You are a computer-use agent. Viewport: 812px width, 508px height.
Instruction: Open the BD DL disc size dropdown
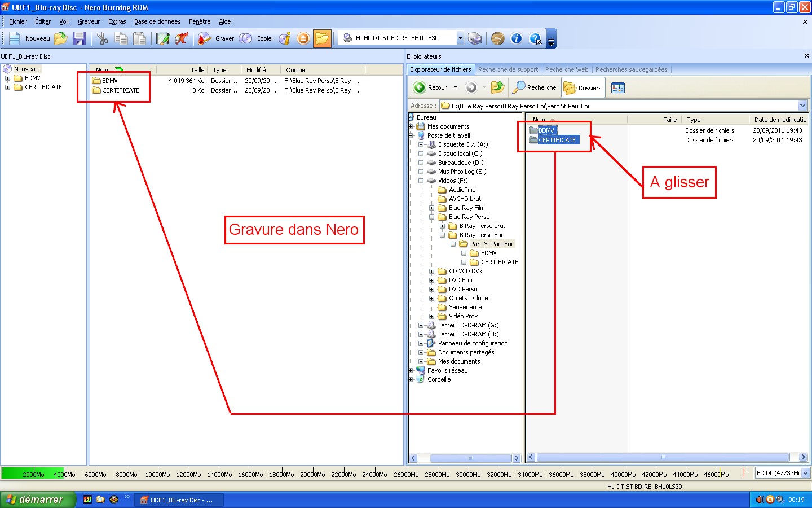tap(805, 473)
